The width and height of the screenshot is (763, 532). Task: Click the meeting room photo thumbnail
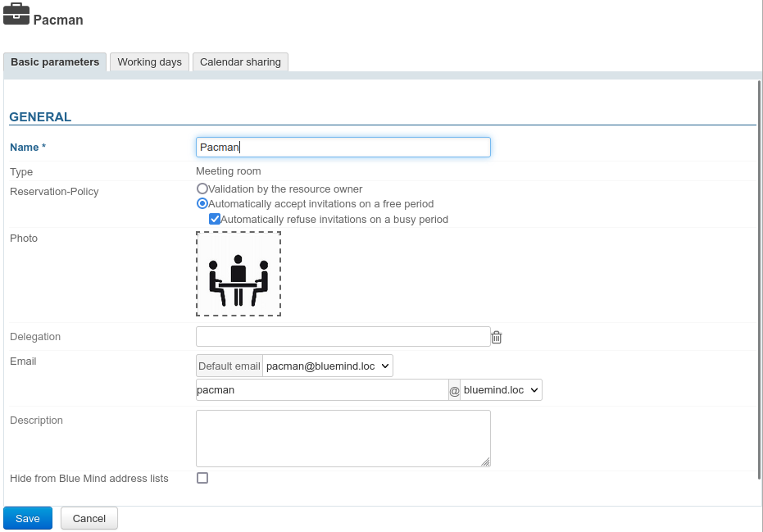pos(238,274)
